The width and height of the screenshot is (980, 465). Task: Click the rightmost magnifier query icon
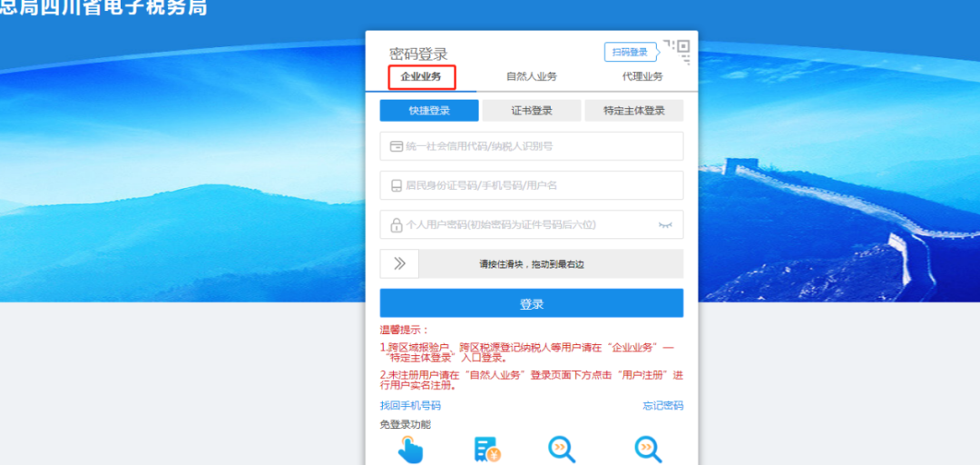click(x=648, y=450)
